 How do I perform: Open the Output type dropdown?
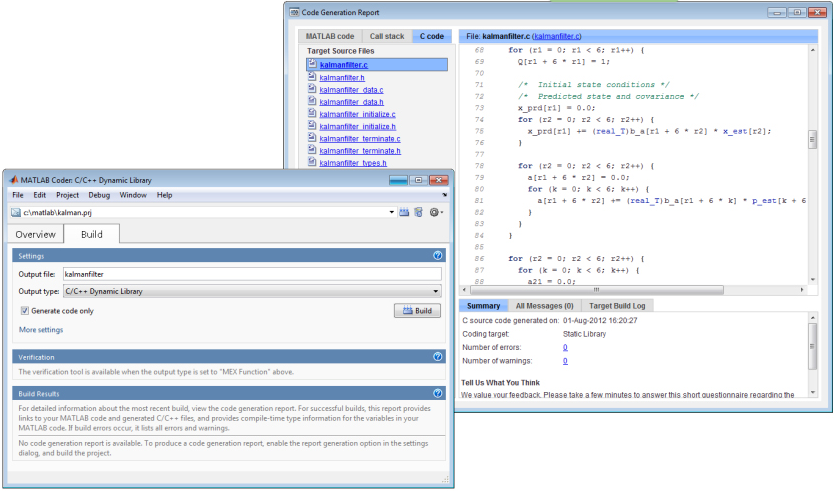pos(253,291)
